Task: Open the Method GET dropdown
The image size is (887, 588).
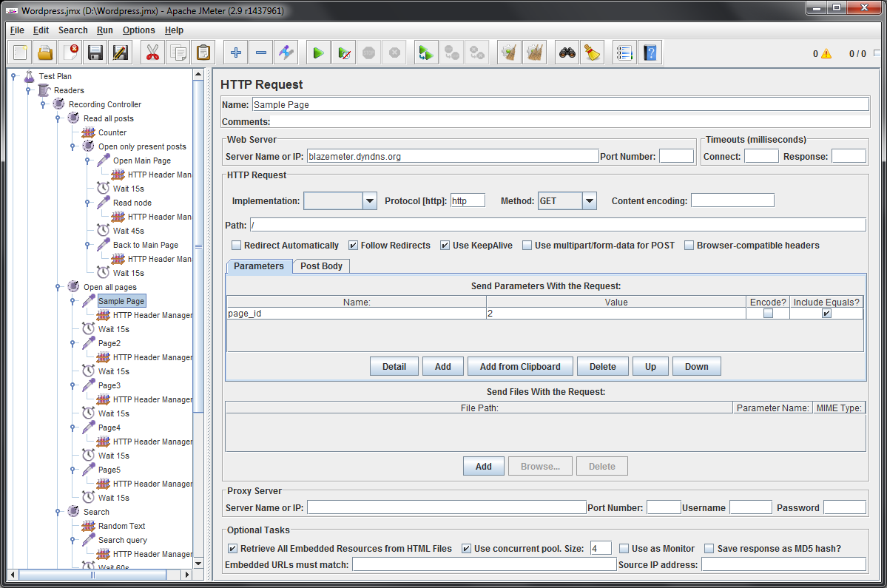Action: 590,200
